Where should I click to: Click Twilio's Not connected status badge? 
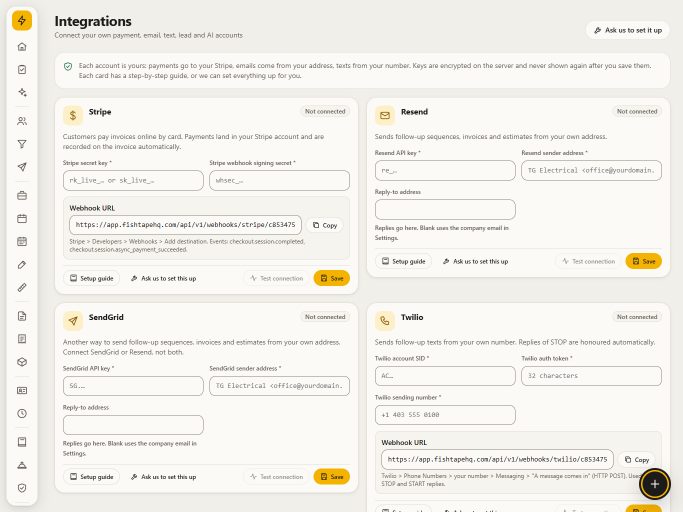tap(637, 317)
